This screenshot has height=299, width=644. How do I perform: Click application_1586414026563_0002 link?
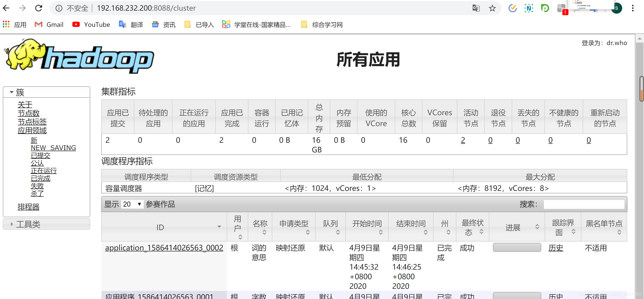coord(164,248)
